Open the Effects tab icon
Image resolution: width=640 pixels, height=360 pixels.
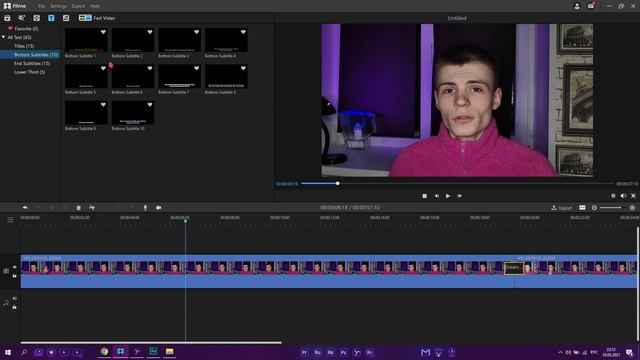[x=22, y=18]
